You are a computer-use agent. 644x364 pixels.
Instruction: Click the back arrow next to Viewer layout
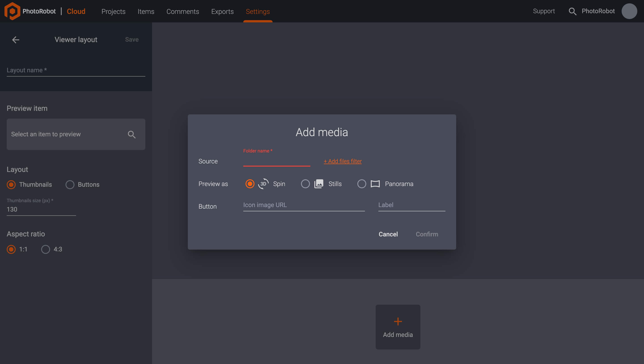point(15,40)
